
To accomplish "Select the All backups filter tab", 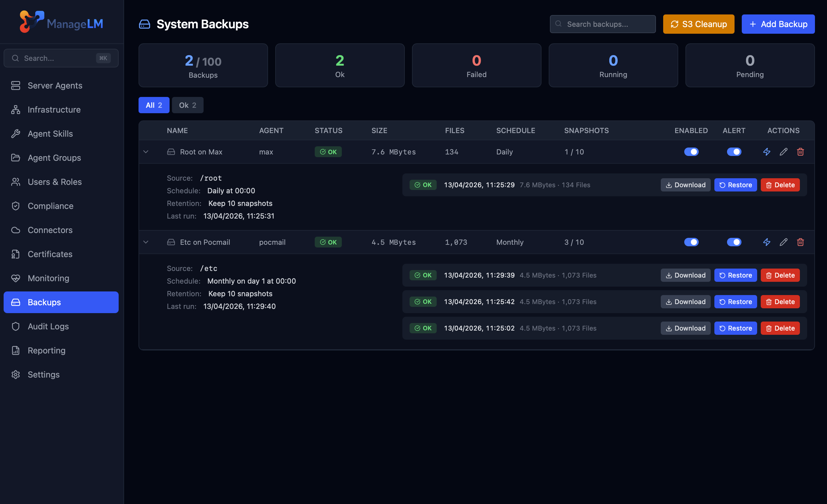I will pos(154,105).
